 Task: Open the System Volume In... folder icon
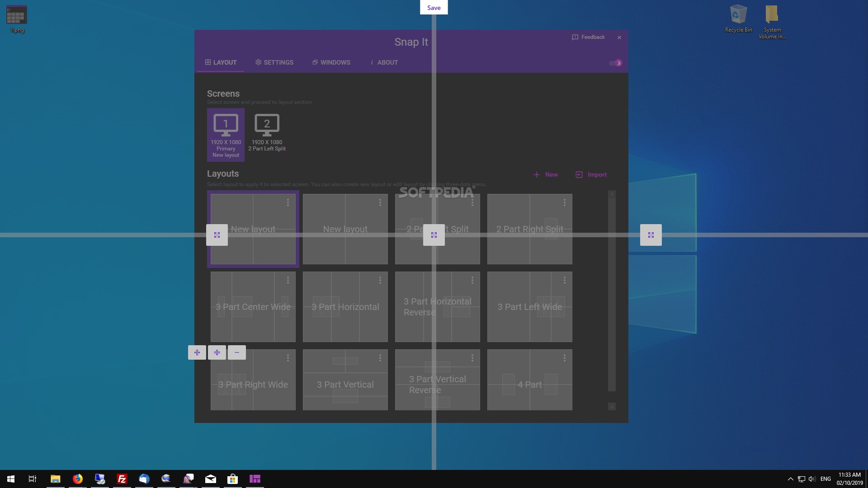[772, 22]
